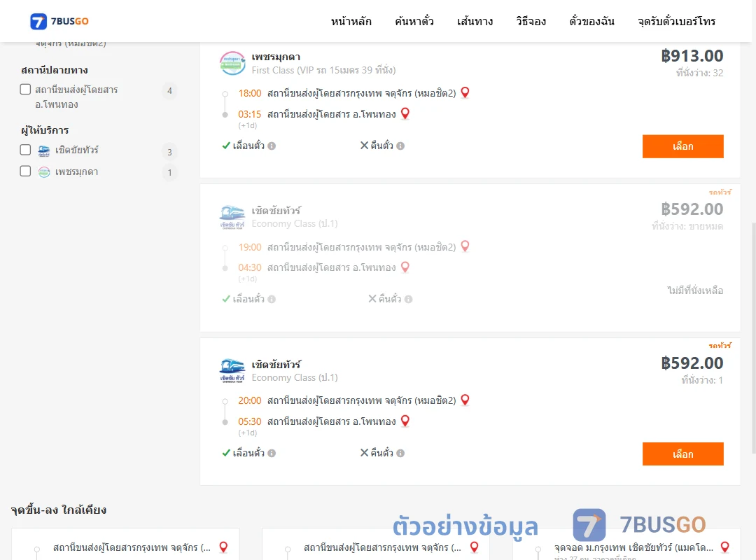Click ที่นั่งว่าง: 1 seat count
This screenshot has width=756, height=560.
tap(702, 380)
